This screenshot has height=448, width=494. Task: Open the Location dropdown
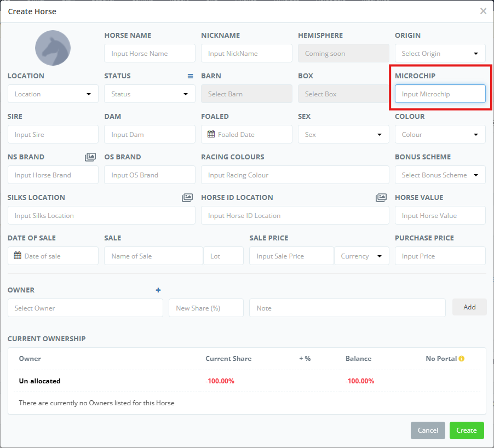click(53, 94)
